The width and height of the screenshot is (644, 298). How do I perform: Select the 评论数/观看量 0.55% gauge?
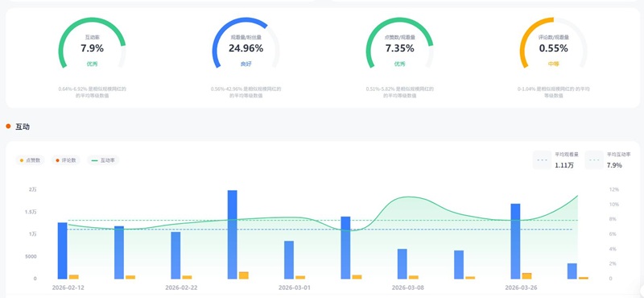554,44
